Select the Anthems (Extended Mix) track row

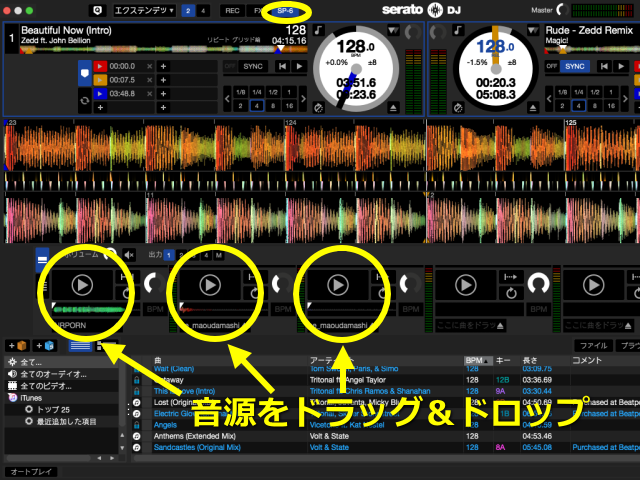(x=300, y=436)
